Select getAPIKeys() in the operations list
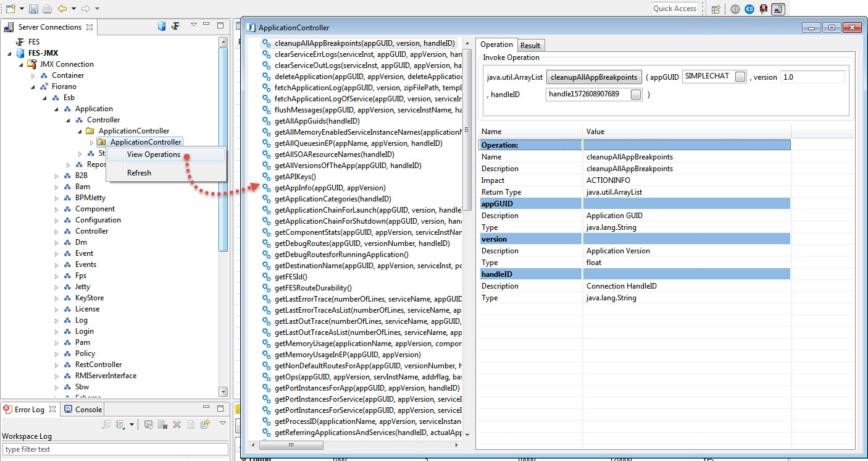Image resolution: width=868 pixels, height=461 pixels. click(295, 177)
